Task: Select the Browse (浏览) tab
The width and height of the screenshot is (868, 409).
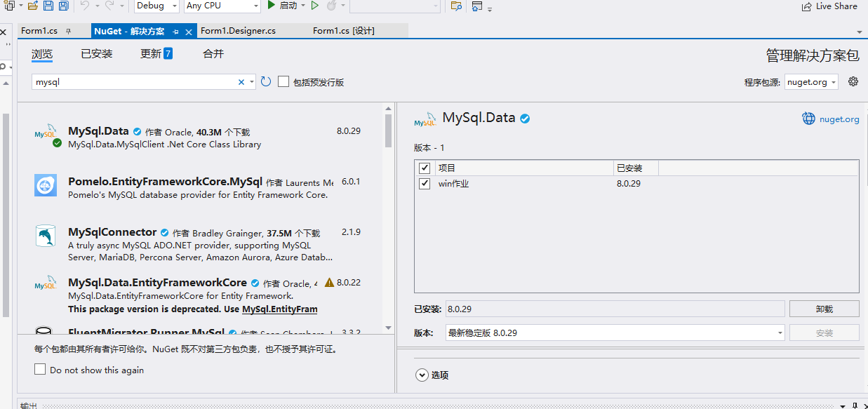Action: [42, 54]
